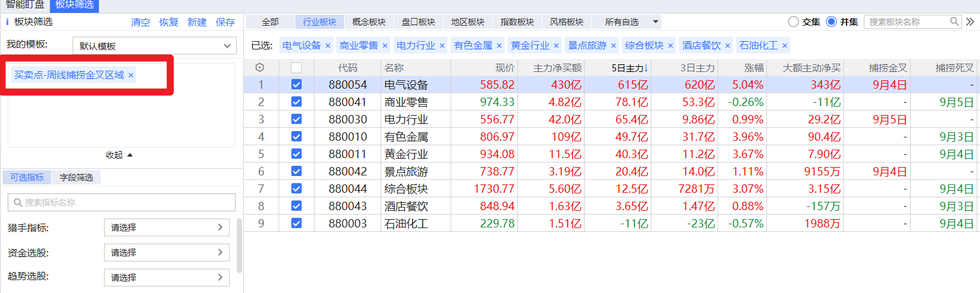The height and width of the screenshot is (293, 980).
Task: Remove the 电气设备 tag from selected sectors
Action: point(327,46)
